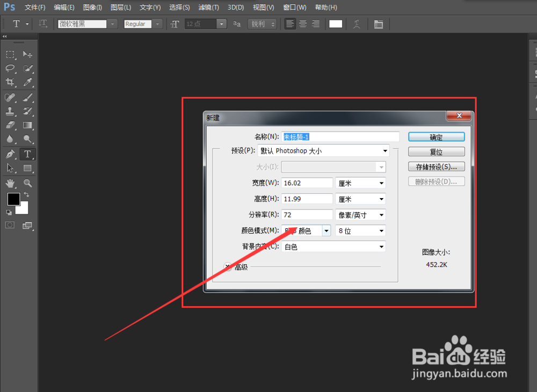Open the background contents 白色 dropdown
Screen dimensions: 537x392
coord(333,247)
